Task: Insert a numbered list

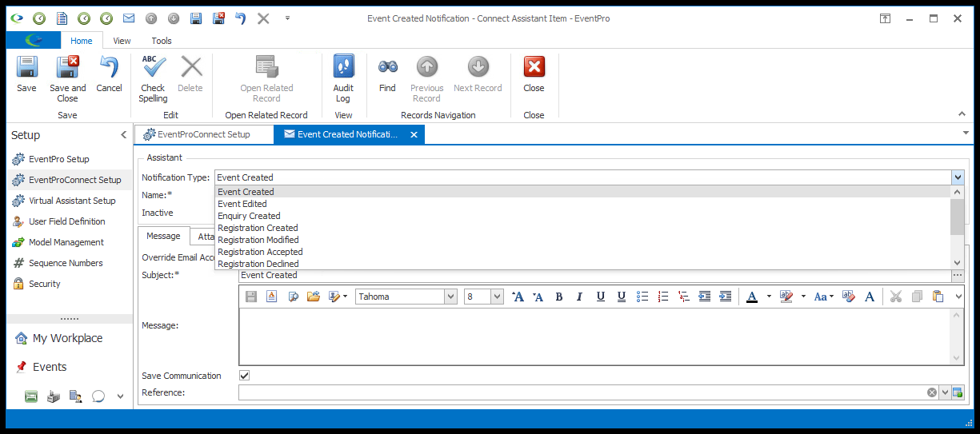Action: [x=662, y=297]
